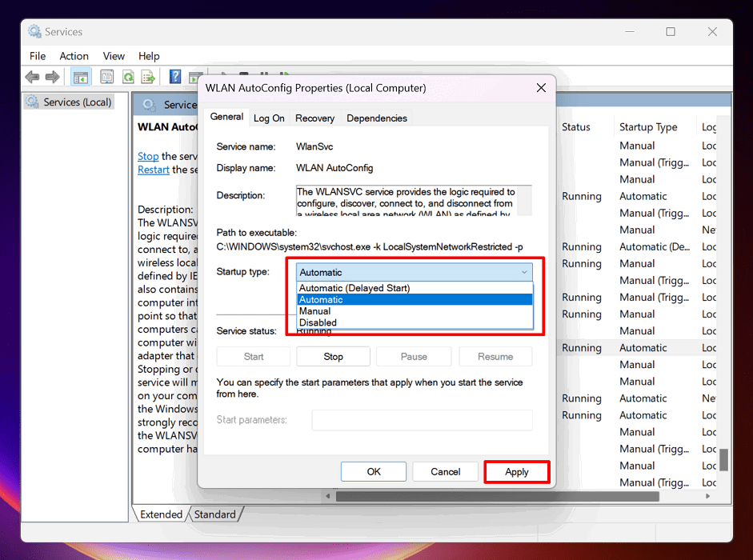Click the gear icon in Services panel header
Image resolution: width=753 pixels, height=560 pixels.
[150, 105]
